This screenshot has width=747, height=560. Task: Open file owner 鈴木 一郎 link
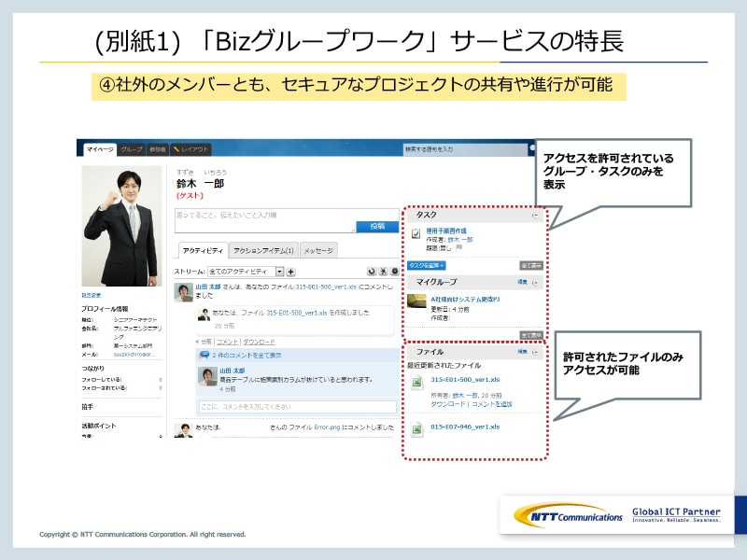[465, 395]
